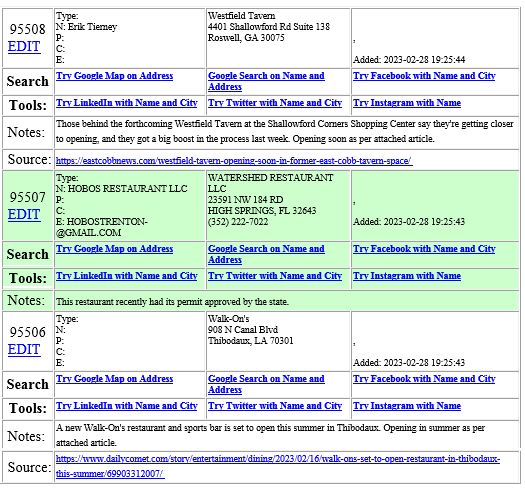
Task: Click record number '95508' text
Action: tap(27, 29)
